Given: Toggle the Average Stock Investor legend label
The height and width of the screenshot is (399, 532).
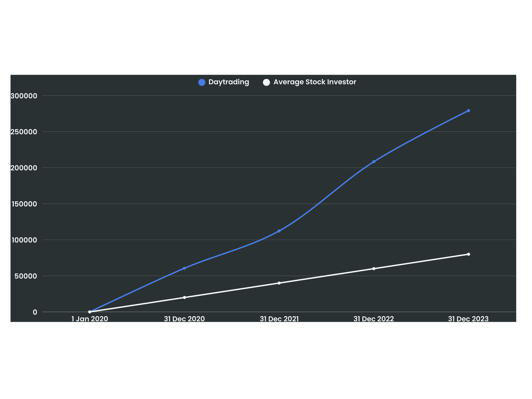Looking at the screenshot, I should (315, 82).
